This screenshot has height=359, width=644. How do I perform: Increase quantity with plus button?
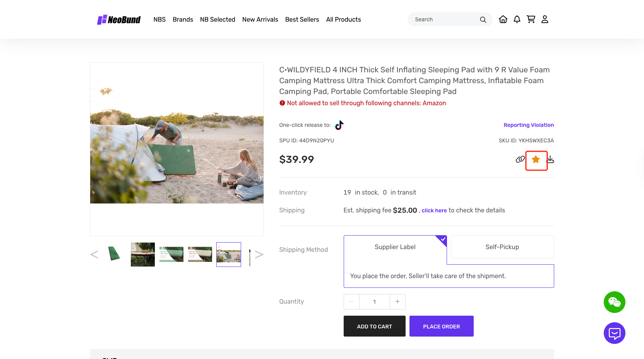coord(397,302)
